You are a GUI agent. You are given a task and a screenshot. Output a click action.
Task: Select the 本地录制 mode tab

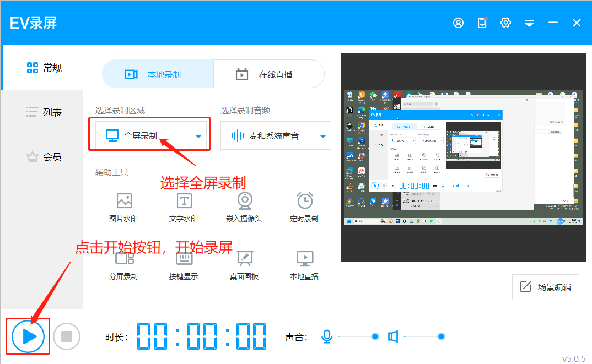click(x=158, y=74)
